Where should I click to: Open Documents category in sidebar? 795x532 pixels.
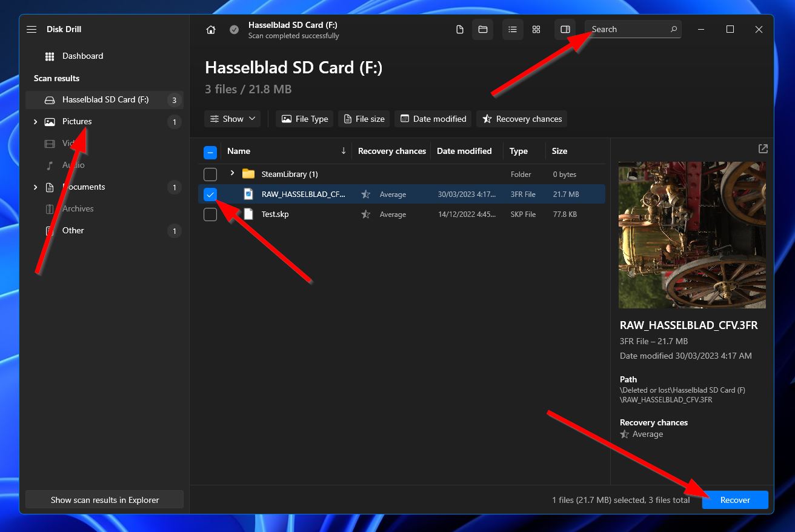84,187
